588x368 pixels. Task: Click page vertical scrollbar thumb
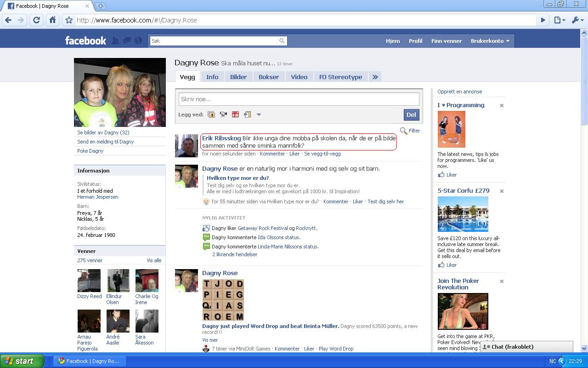coord(584,81)
